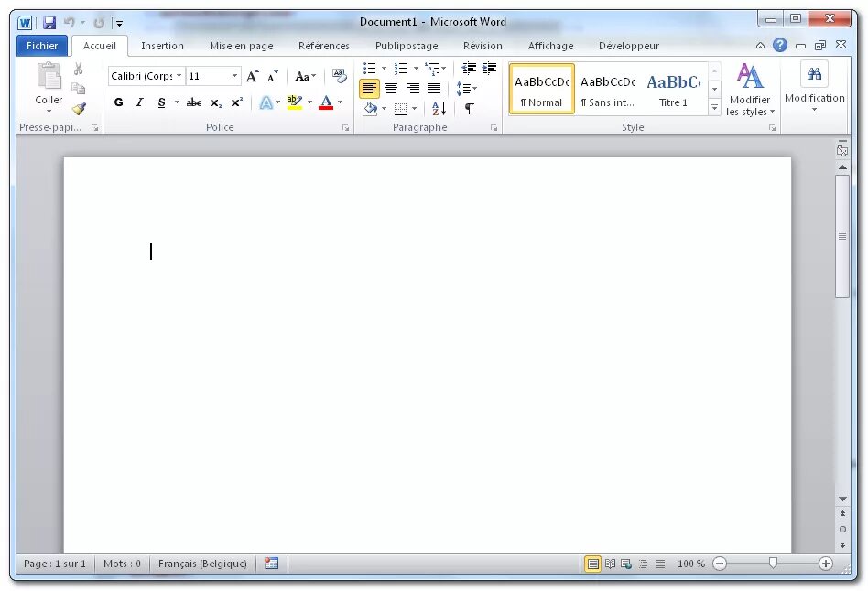This screenshot has width=868, height=591.
Task: Justify the paragraph text
Action: (x=434, y=89)
